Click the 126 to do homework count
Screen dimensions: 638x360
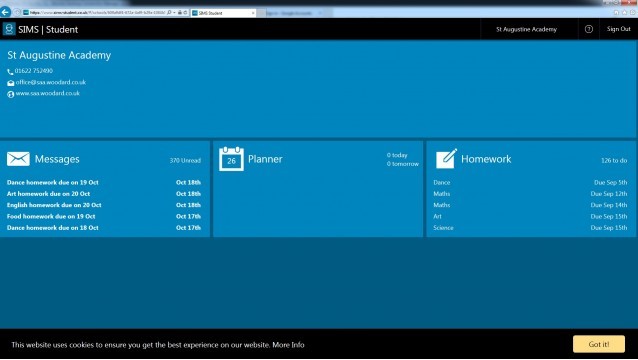click(x=614, y=161)
